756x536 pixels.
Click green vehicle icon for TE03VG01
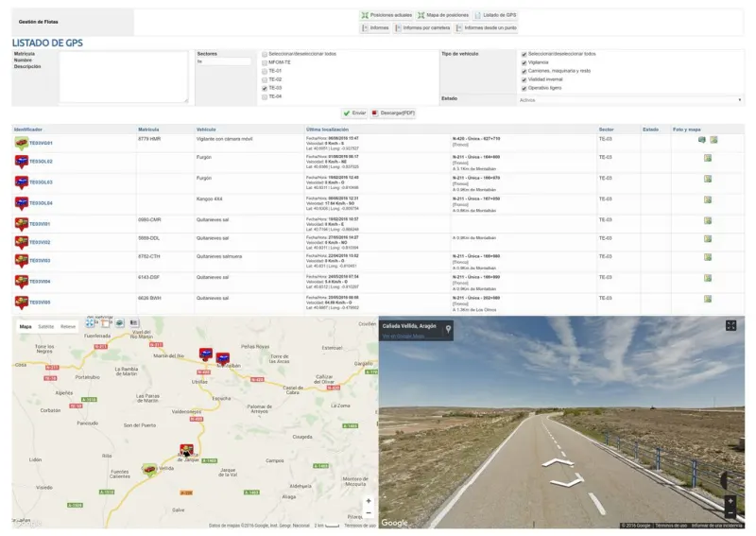click(x=21, y=144)
